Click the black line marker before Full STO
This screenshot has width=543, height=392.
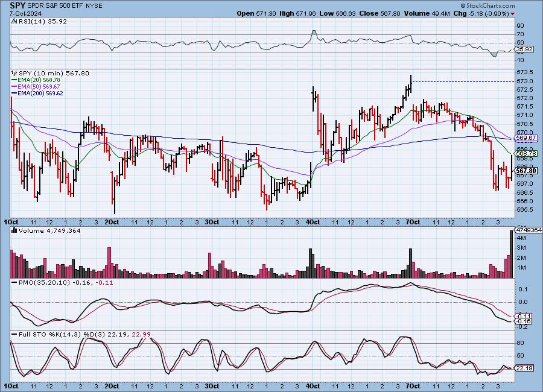click(x=14, y=335)
